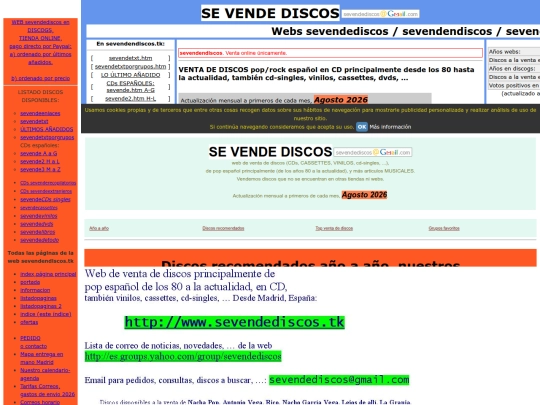The height and width of the screenshot is (405, 540).
Task: Click the Gmail address image in green panel
Action: tap(373, 152)
